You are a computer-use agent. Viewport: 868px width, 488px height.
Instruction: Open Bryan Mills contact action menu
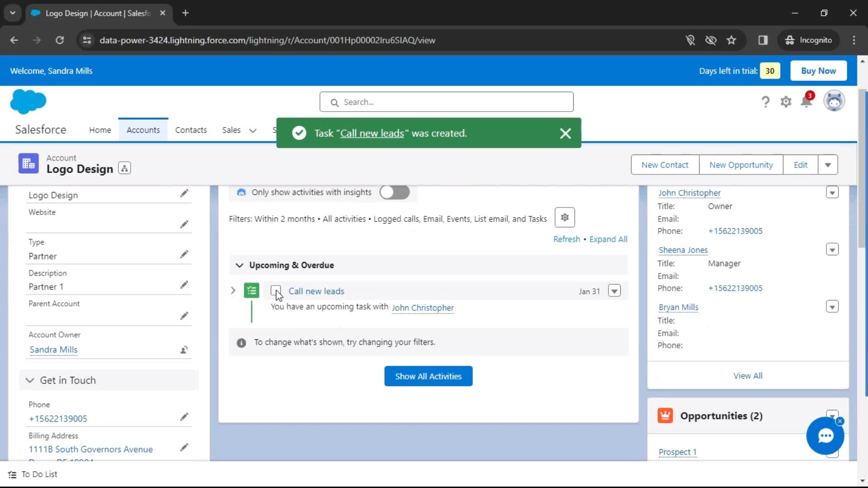click(x=832, y=307)
